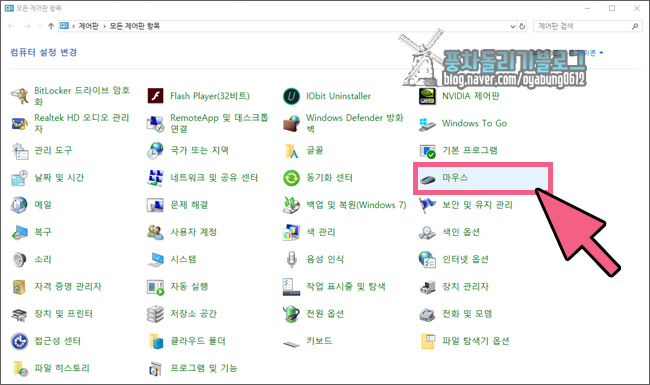
Task: Go back with the back arrow
Action: pos(11,26)
